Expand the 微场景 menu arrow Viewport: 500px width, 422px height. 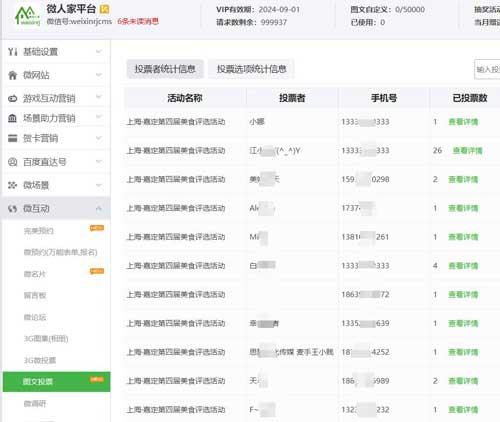click(x=99, y=185)
